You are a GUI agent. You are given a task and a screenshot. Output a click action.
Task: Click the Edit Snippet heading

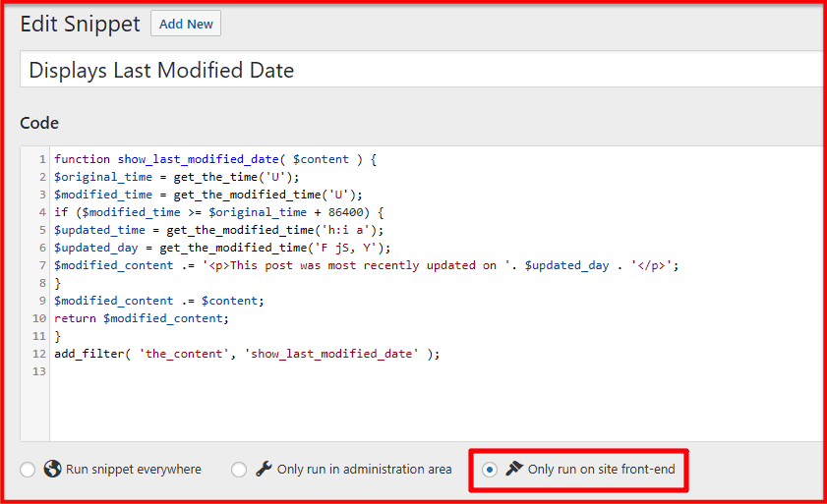coord(81,24)
